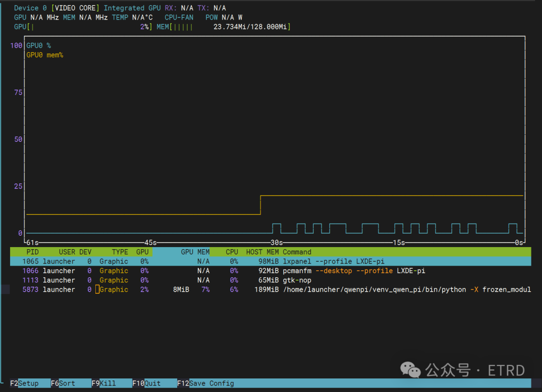Click the '15s' time axis marker
Screen dimensions: 542x392
[398, 243]
